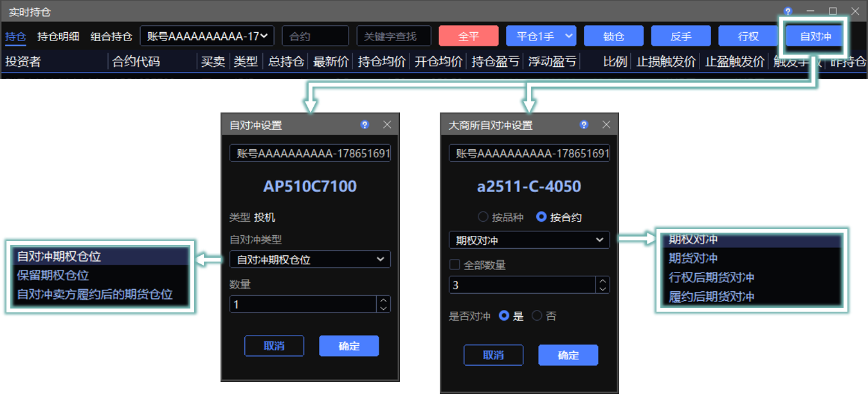The height and width of the screenshot is (394, 868).
Task: Click the 止损触发价 column header
Action: (666, 62)
